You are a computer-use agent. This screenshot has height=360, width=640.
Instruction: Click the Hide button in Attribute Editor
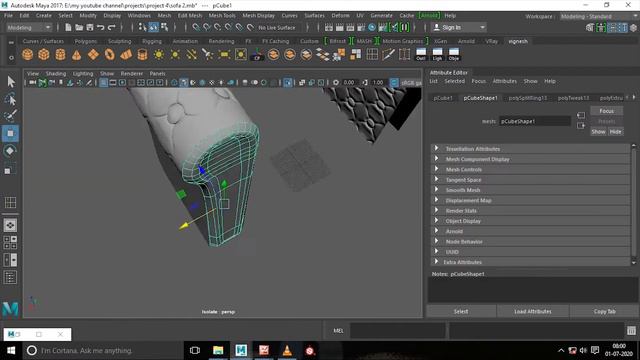pos(616,131)
